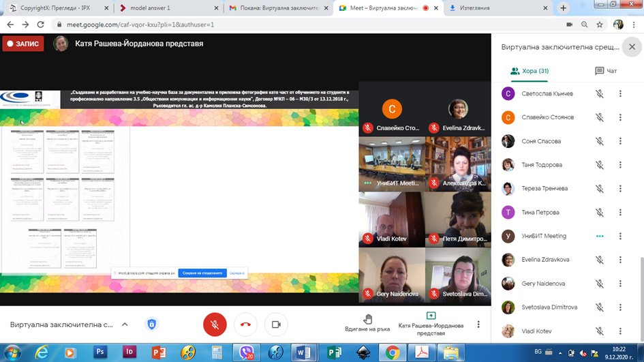Toggle the camera on/off button
644x362 pixels.
[276, 325]
